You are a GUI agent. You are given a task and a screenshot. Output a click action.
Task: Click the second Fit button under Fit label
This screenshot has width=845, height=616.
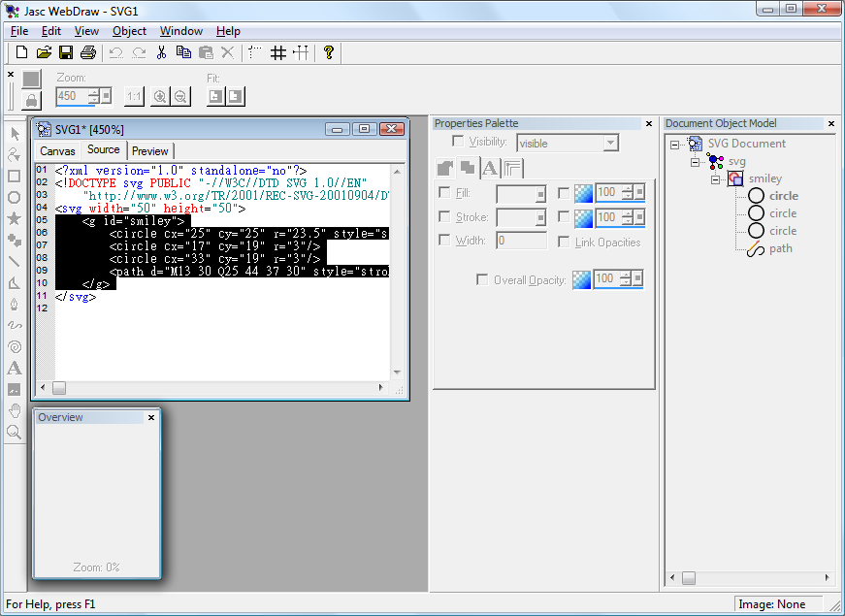(236, 96)
